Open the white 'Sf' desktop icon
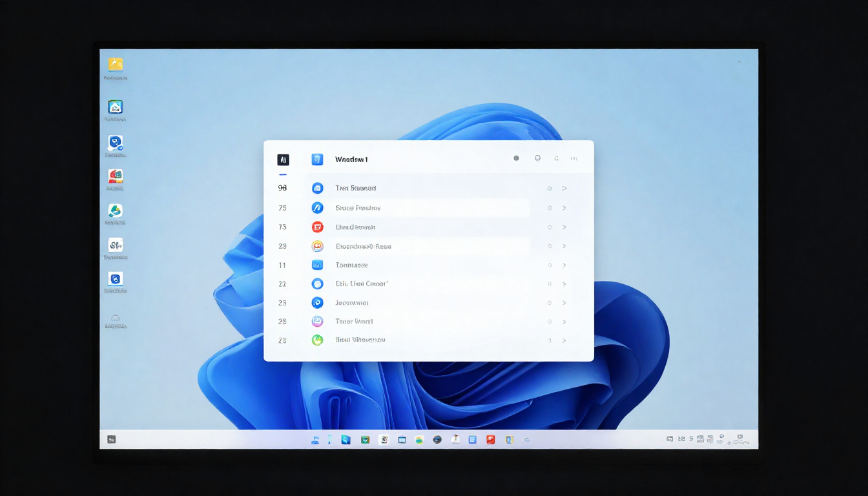Image resolution: width=868 pixels, height=496 pixels. (116, 245)
